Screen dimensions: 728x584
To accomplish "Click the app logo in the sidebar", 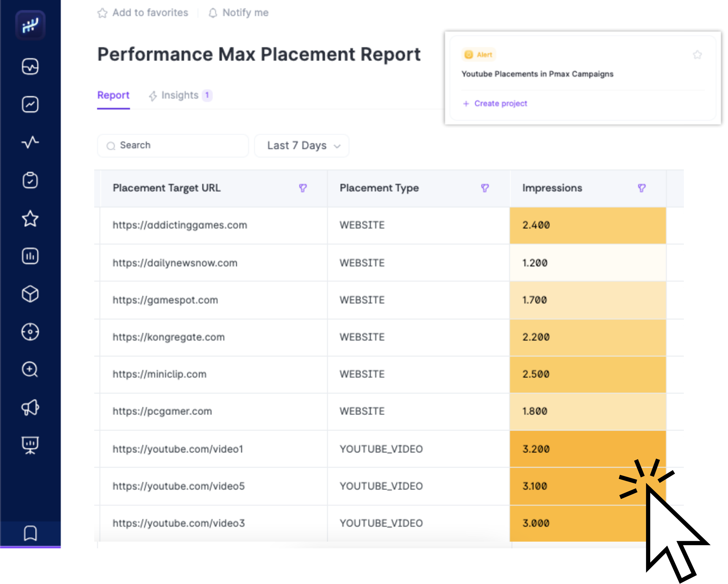I will [30, 25].
